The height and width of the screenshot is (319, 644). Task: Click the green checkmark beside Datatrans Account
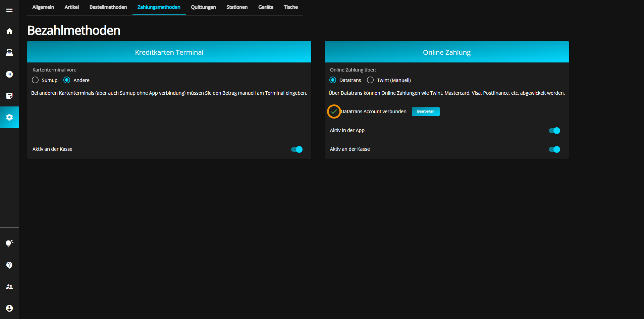(x=334, y=111)
